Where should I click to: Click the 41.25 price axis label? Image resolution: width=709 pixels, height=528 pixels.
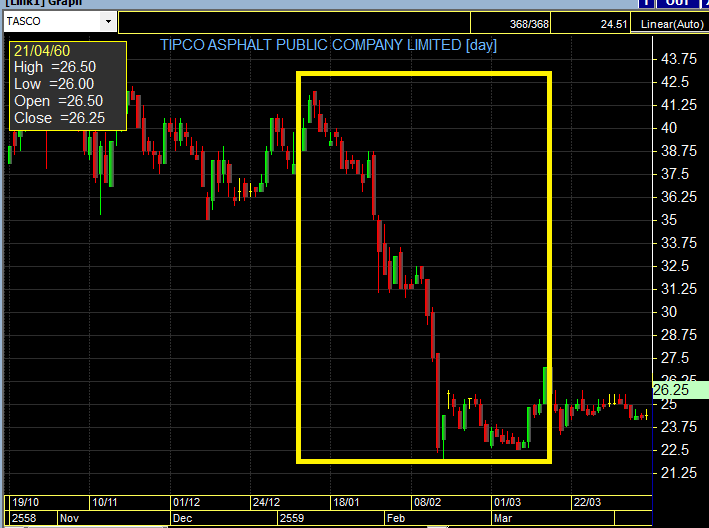point(679,105)
